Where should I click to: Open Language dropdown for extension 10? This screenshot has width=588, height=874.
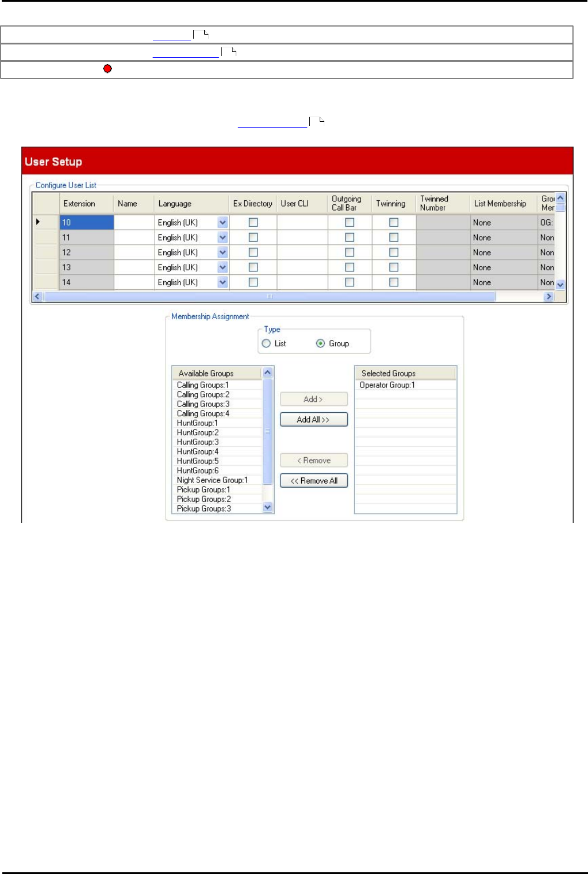coord(223,222)
